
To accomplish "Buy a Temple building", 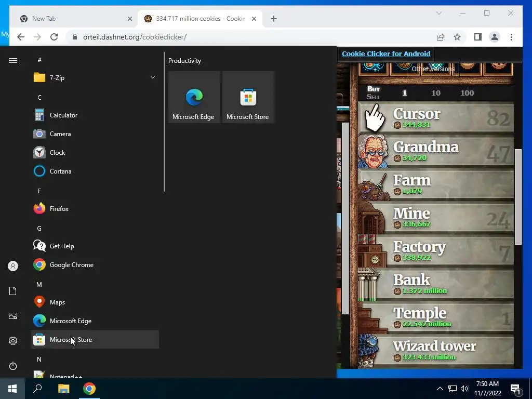I will 436,317.
